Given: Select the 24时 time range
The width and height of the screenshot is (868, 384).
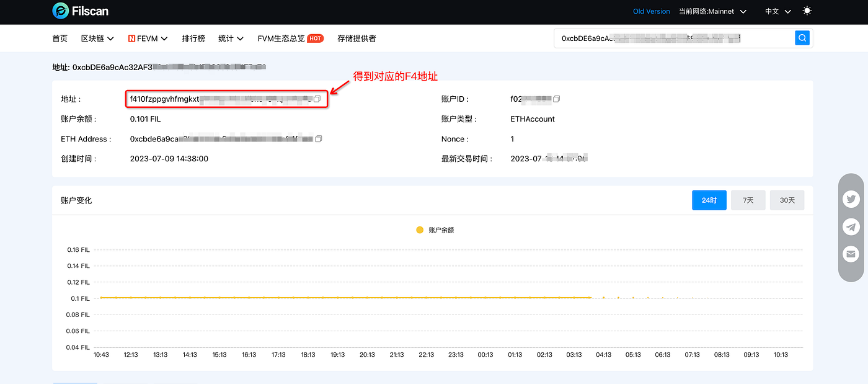Looking at the screenshot, I should 709,200.
